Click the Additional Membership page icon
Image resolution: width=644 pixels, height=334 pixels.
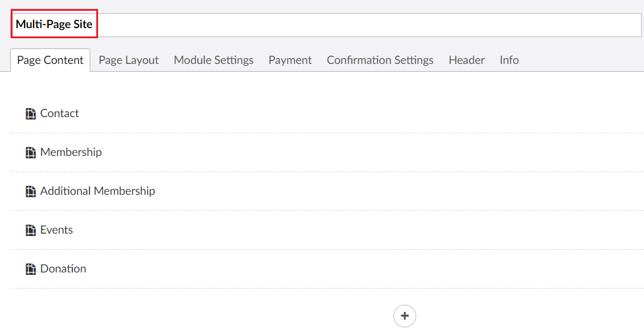[x=30, y=191]
